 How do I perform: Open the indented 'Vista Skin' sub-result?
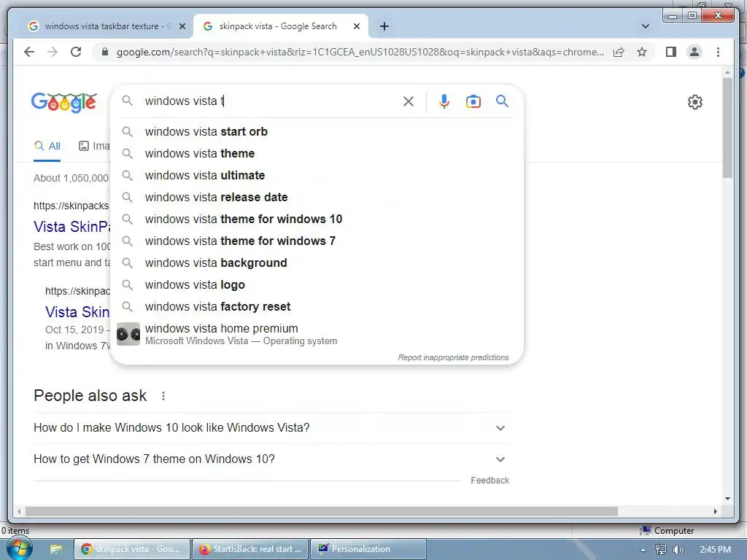77,312
